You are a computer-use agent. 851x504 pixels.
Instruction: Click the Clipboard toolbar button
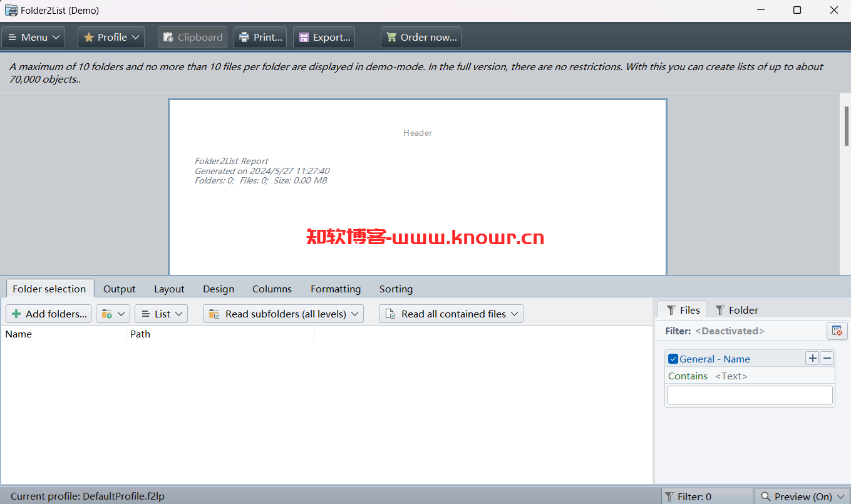click(x=192, y=38)
